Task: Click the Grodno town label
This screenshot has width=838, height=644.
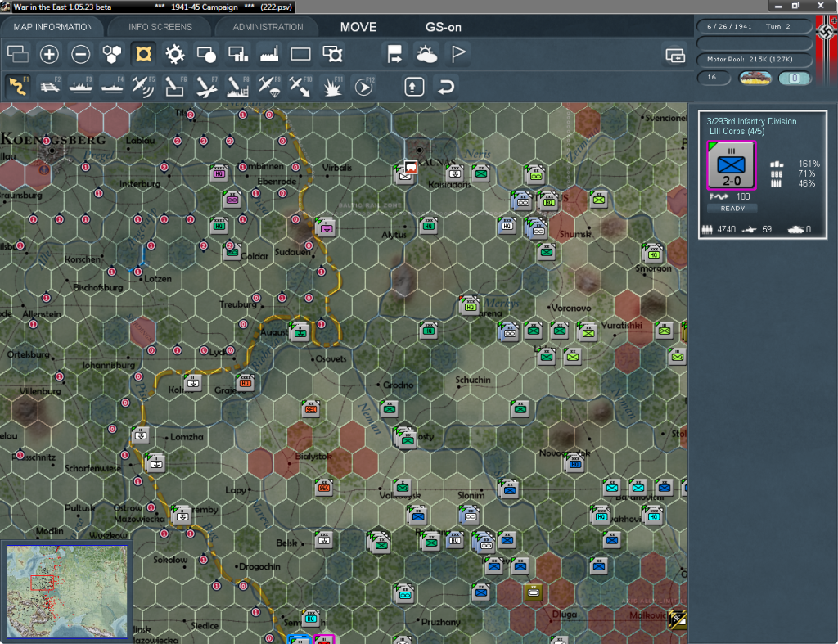Action: (x=399, y=385)
